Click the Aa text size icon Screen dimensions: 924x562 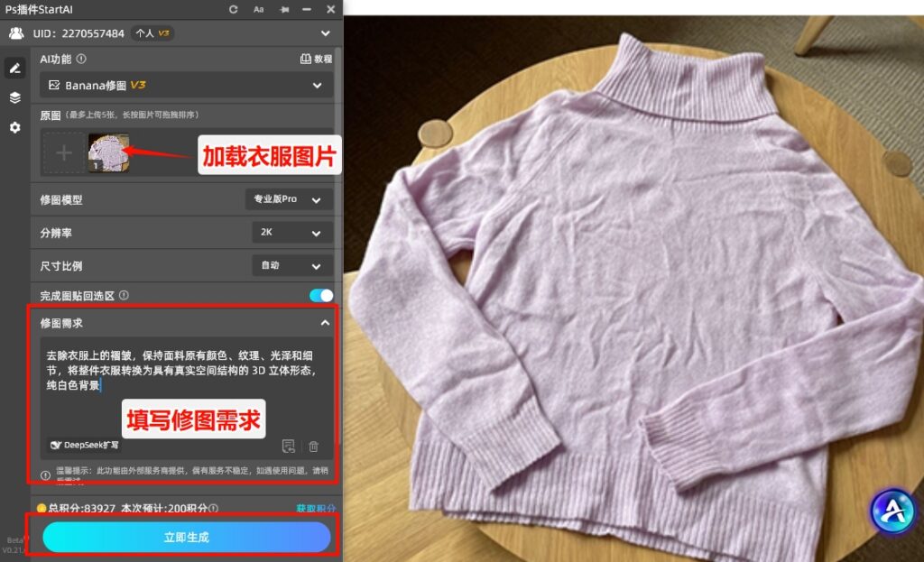click(x=259, y=10)
